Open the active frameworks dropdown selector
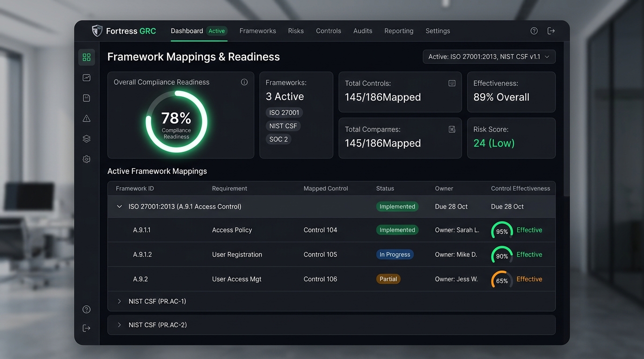The image size is (644, 359). coord(489,57)
